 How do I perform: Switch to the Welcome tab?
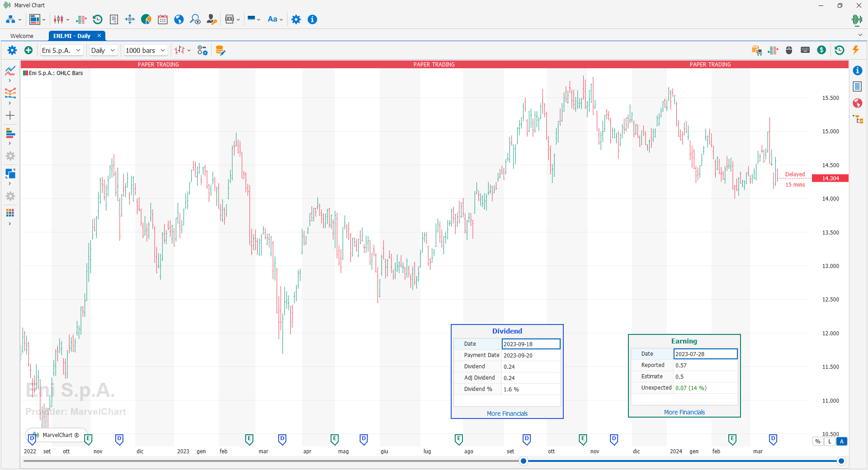coord(22,36)
